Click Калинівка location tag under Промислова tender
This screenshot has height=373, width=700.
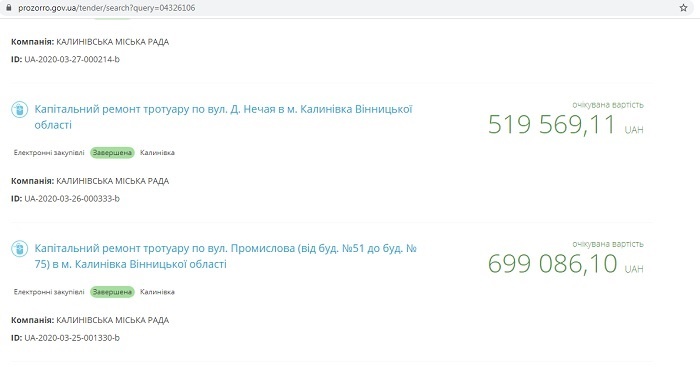pyautogui.click(x=157, y=292)
